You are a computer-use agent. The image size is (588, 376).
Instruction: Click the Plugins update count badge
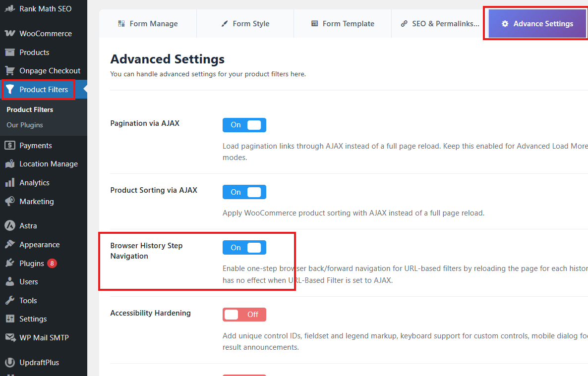[x=52, y=264]
